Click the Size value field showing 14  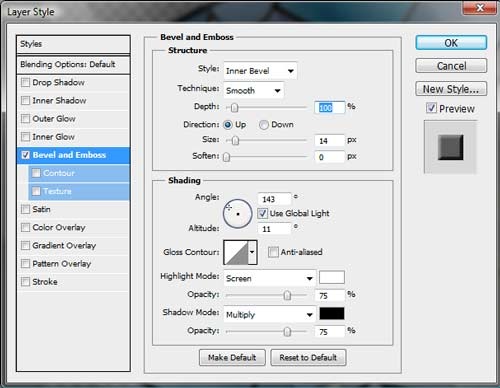tap(329, 141)
